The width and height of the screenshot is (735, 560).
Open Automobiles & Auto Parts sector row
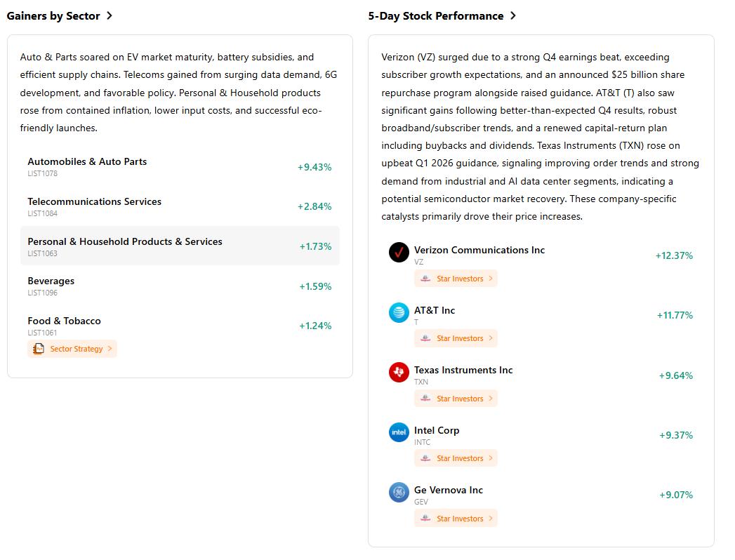click(179, 166)
